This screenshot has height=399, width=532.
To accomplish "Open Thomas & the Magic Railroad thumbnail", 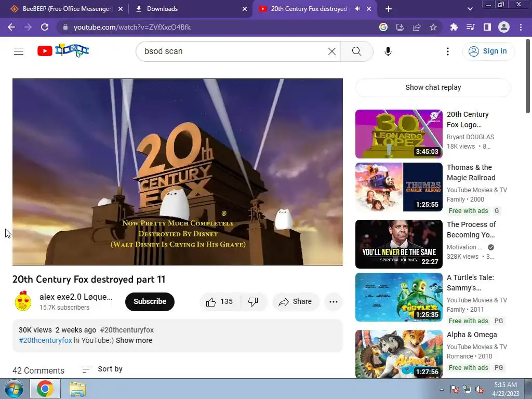I will coord(398,187).
